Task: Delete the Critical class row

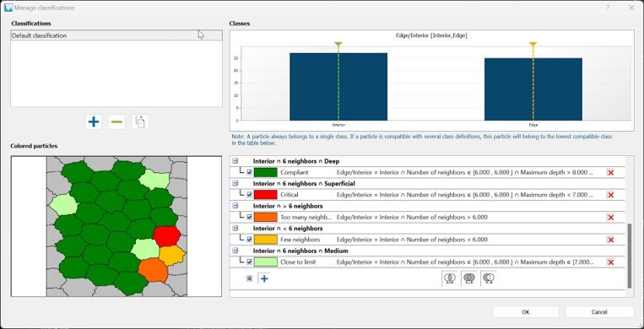Action: pyautogui.click(x=610, y=195)
